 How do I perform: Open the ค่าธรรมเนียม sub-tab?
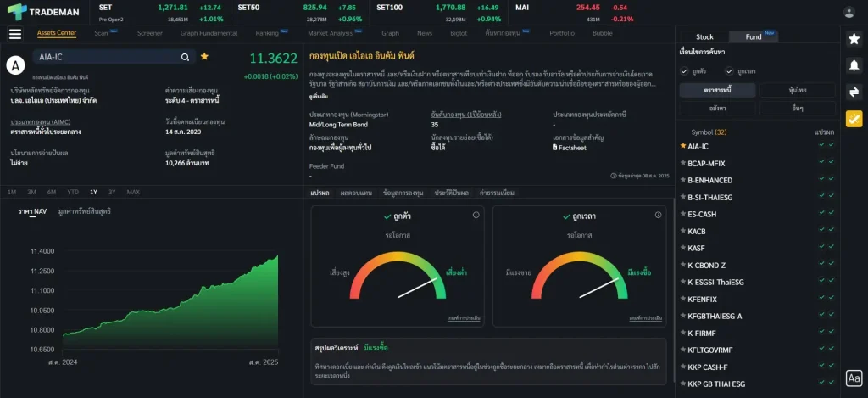coord(497,193)
